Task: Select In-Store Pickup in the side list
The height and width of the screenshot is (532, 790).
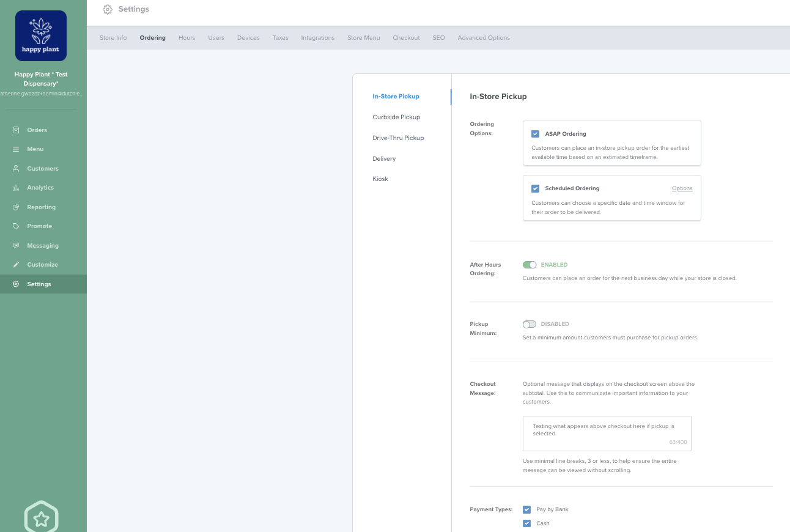Action: (x=396, y=97)
